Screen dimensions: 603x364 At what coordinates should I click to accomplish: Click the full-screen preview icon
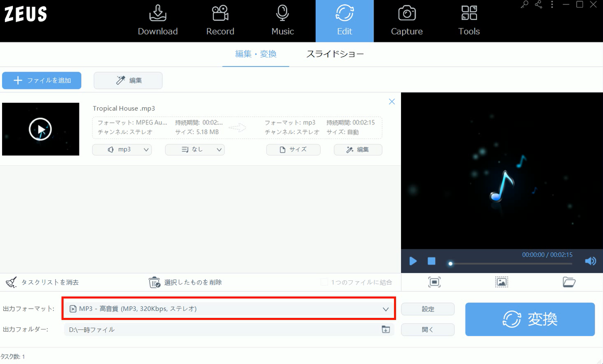434,282
